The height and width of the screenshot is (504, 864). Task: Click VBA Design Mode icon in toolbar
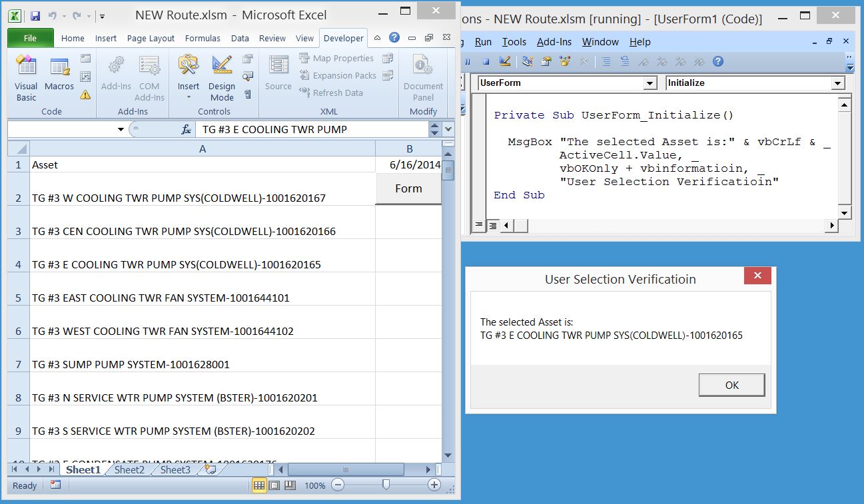(504, 62)
